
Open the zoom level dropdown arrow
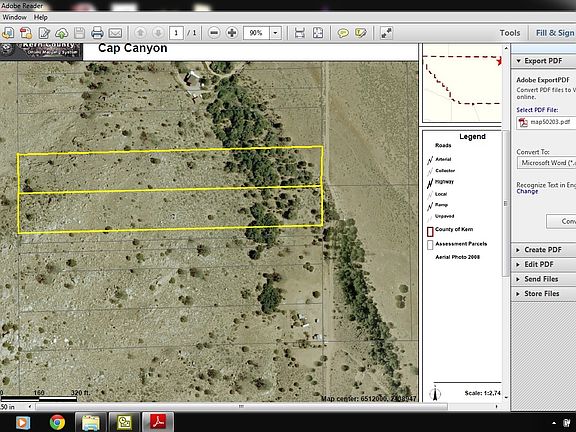[276, 33]
